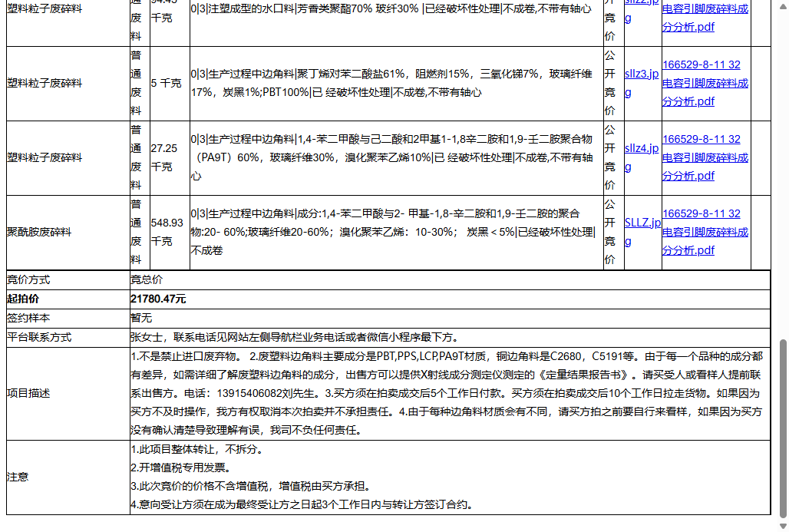Open the SLLZ.jpg image link
The image size is (789, 532).
point(642,232)
